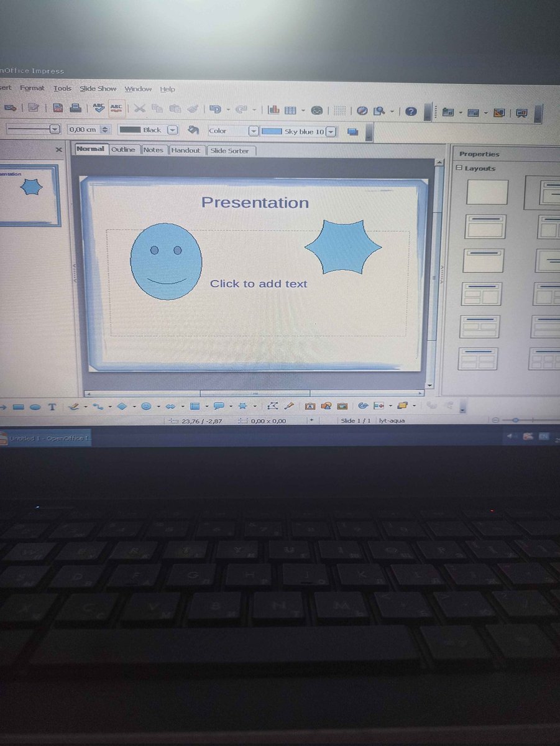Select the Curve drawing tool

click(97, 407)
